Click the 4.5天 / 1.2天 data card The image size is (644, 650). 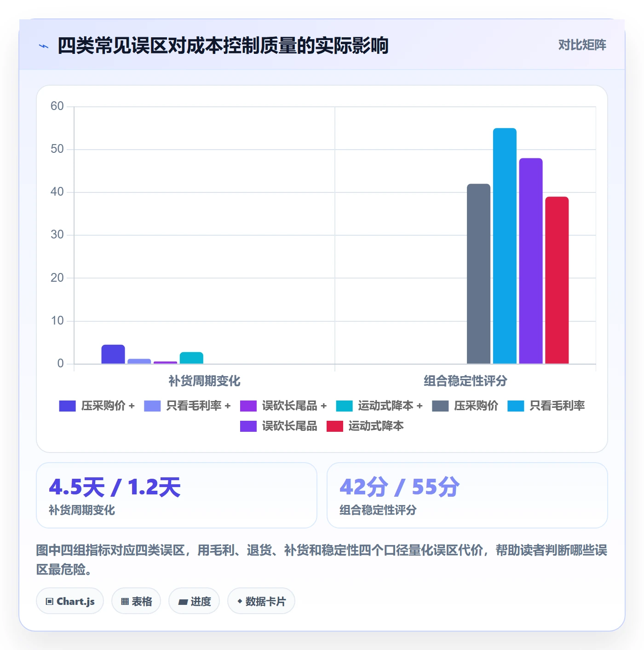pyautogui.click(x=177, y=495)
